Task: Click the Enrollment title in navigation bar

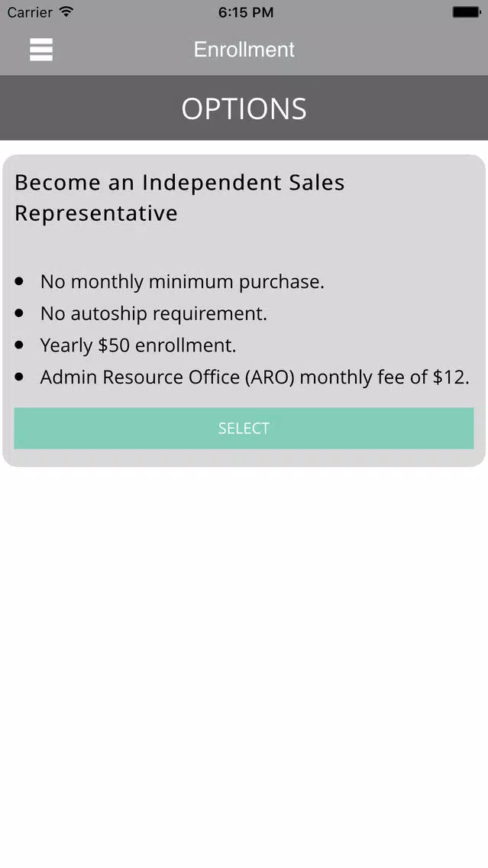Action: 244,49
